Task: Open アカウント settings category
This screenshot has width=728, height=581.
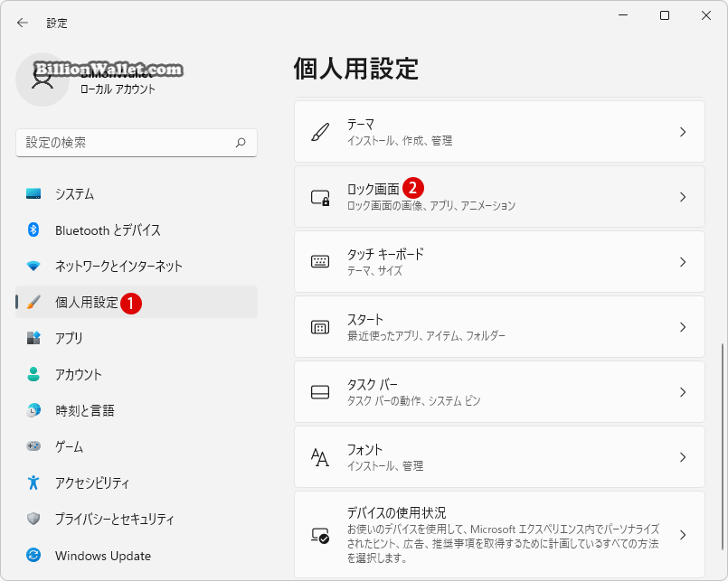Action: [x=137, y=374]
